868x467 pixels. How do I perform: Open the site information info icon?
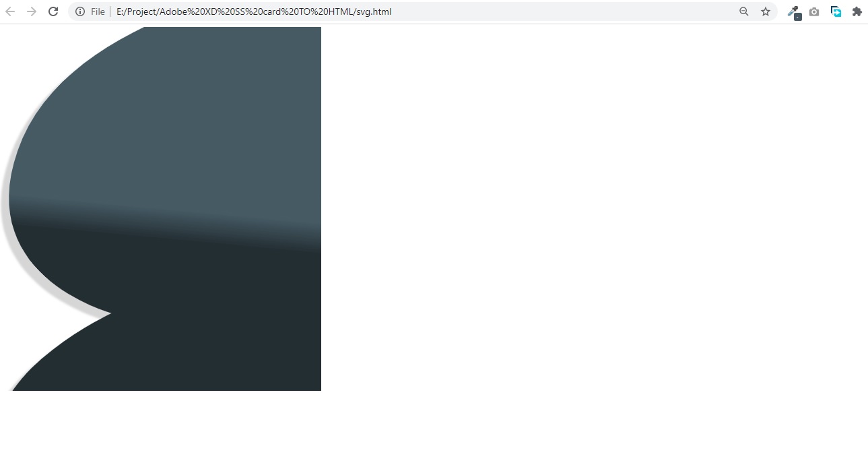click(x=80, y=11)
